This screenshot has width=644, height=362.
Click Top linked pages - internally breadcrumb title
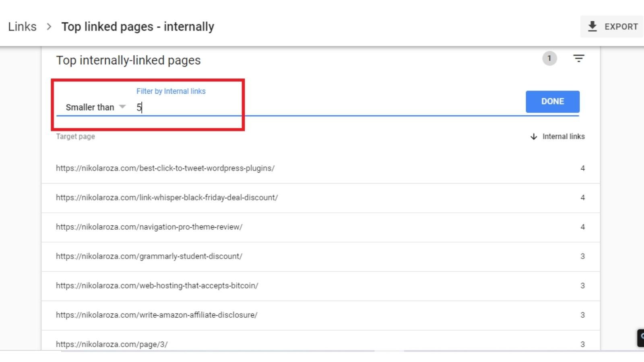point(138,27)
